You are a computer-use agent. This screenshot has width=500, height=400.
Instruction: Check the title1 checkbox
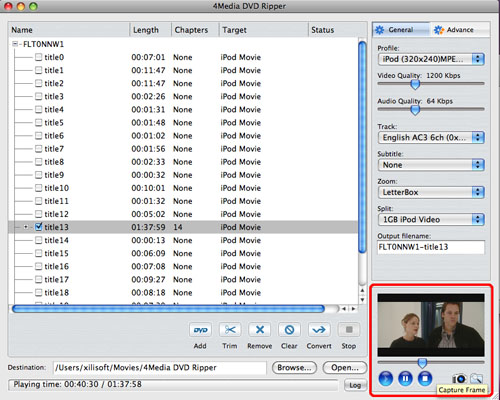click(39, 70)
